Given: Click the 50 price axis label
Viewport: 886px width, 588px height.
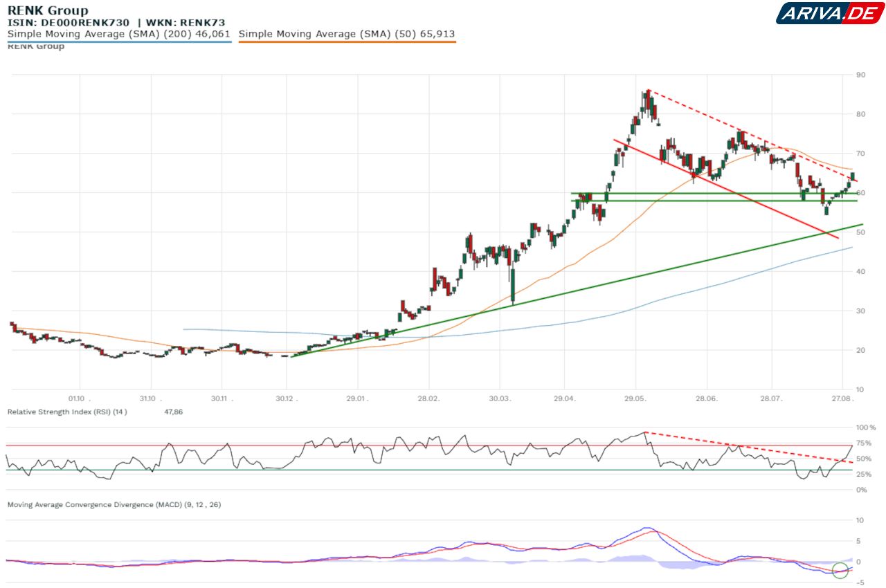Looking at the screenshot, I should [x=860, y=232].
